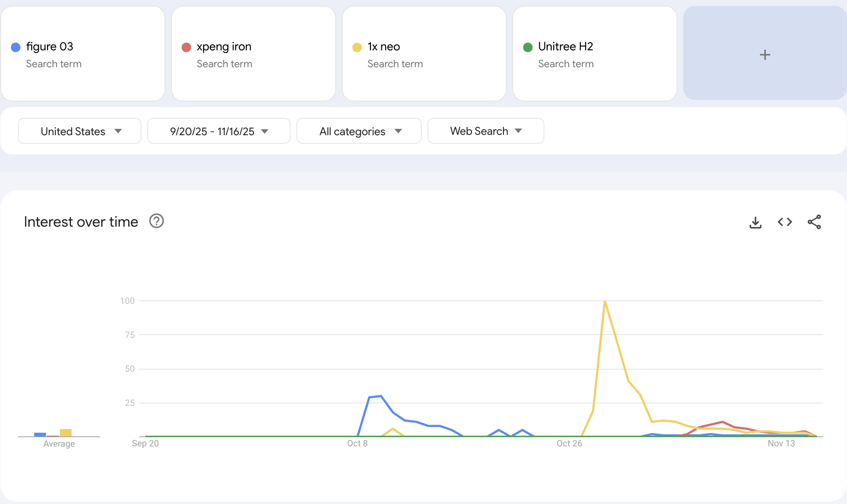Click the blue figure 03 peak
The height and width of the screenshot is (504, 847).
coord(381,396)
